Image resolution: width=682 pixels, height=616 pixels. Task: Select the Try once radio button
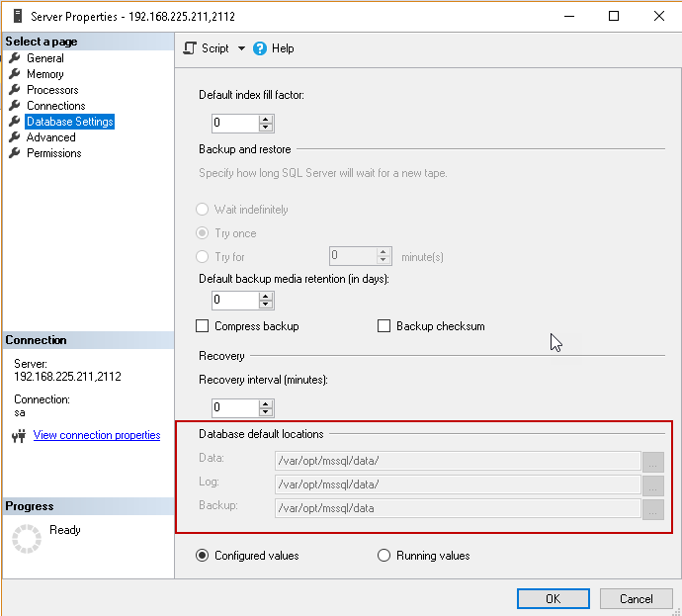coord(203,233)
